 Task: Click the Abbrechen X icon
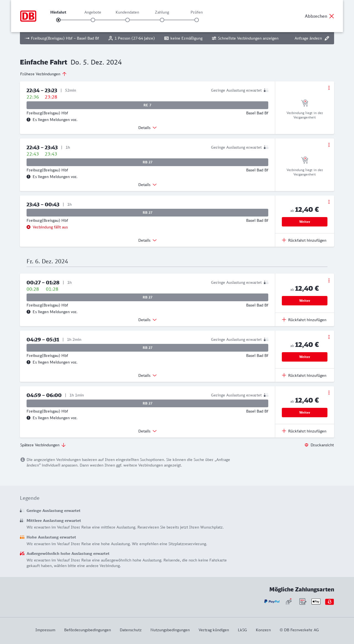(x=332, y=16)
